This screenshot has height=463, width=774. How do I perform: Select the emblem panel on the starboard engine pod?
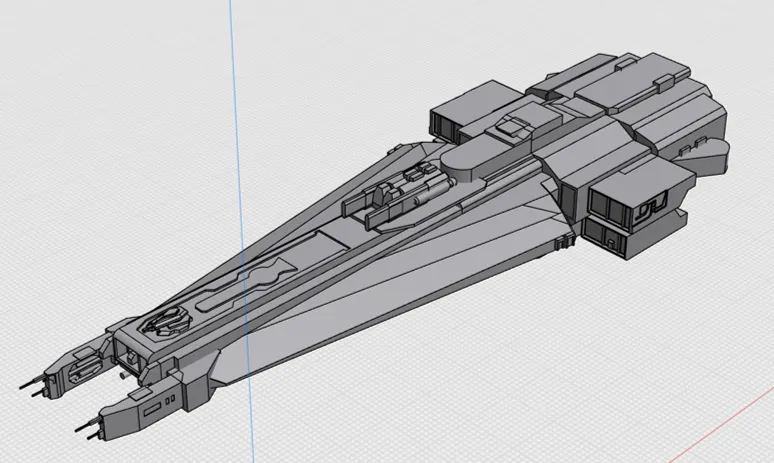[650, 208]
